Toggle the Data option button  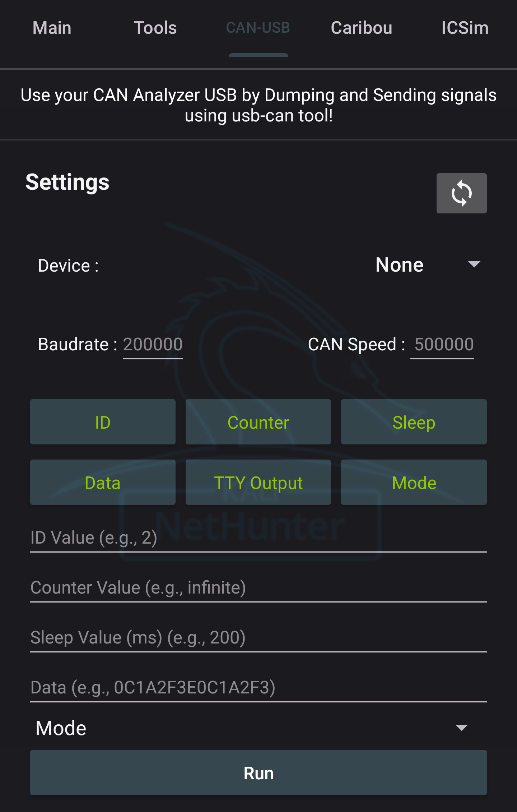(x=103, y=482)
